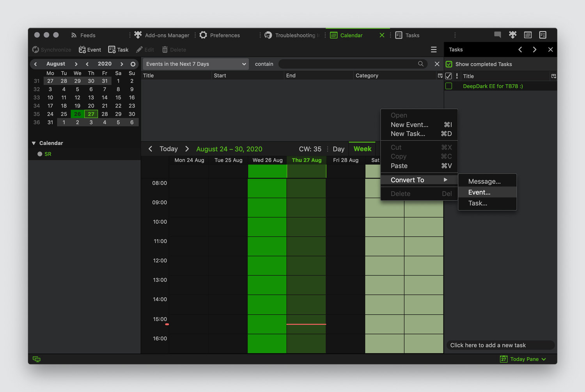Open Convert To submenu

click(419, 180)
